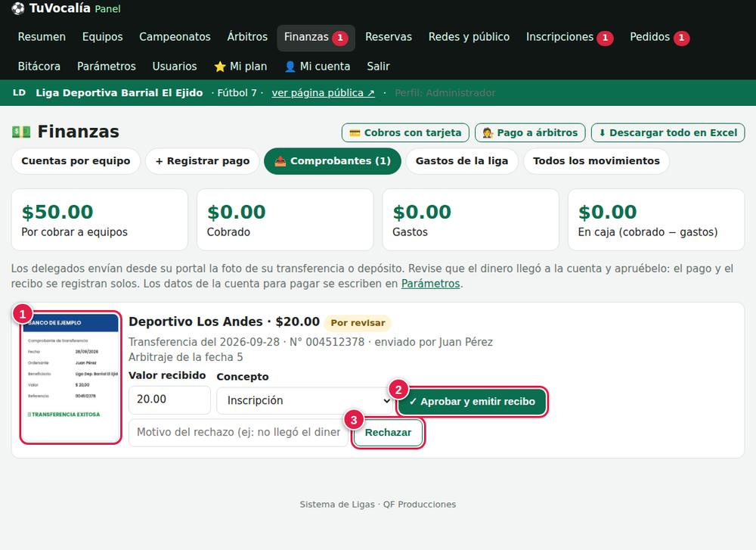Go to Resumen in the top menu
The image size is (756, 550).
tap(42, 37)
